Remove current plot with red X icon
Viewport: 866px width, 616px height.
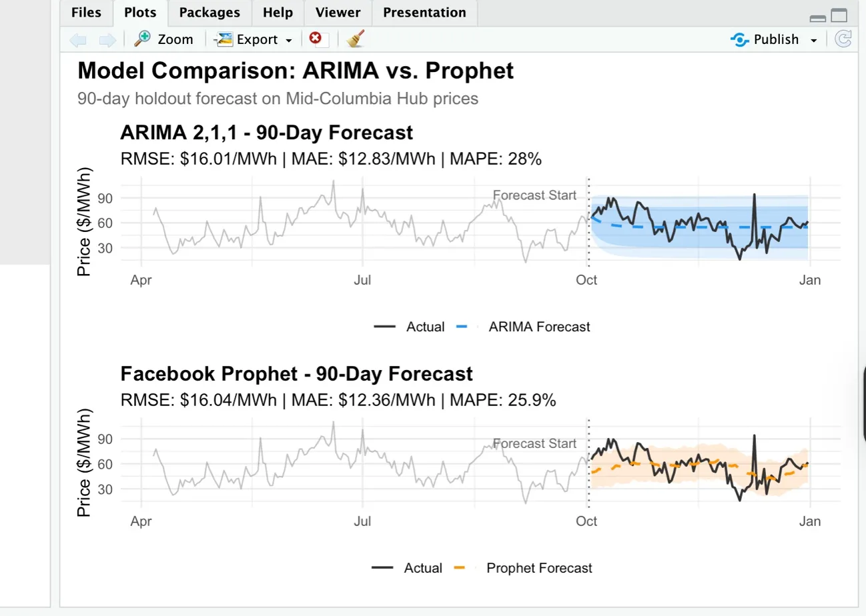pos(316,38)
